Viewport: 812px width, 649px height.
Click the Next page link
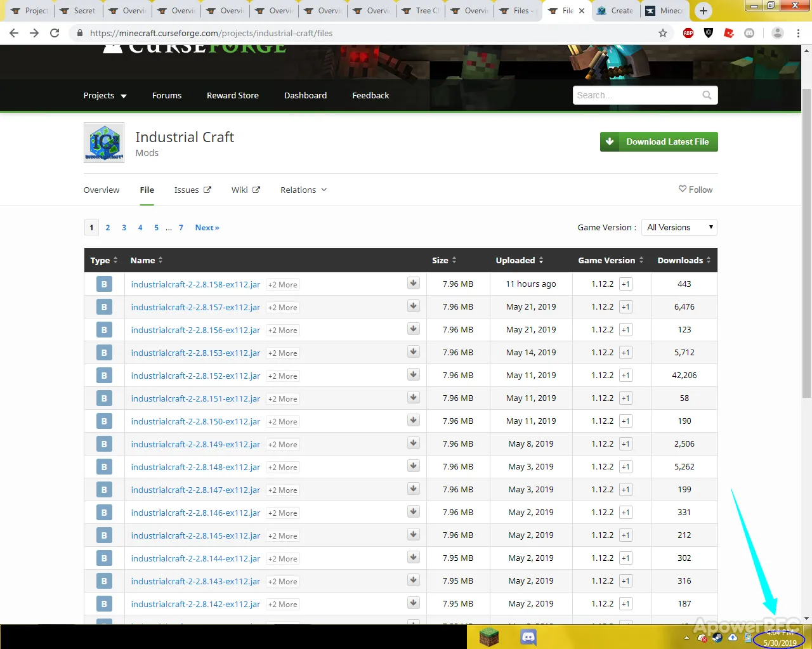click(x=207, y=227)
